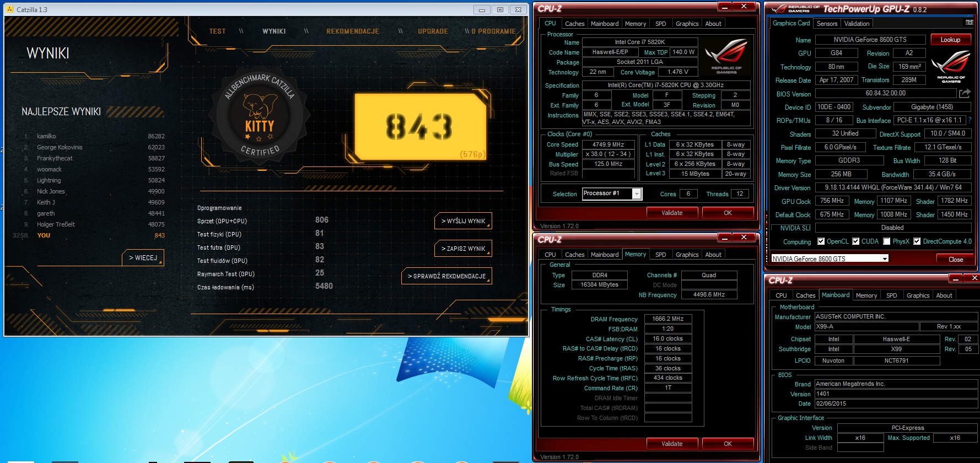Switch to CPU tab in CPU-Z Memory window
The image size is (980, 463).
[550, 255]
